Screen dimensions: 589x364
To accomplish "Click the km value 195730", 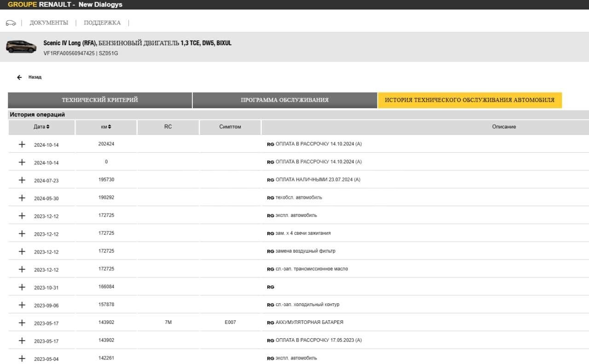I will tap(106, 179).
